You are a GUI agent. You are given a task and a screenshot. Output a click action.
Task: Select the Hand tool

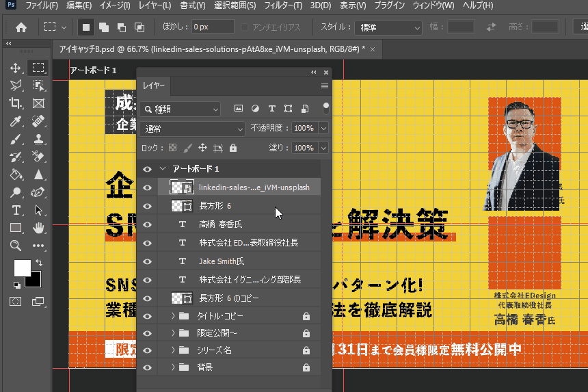[x=38, y=228]
